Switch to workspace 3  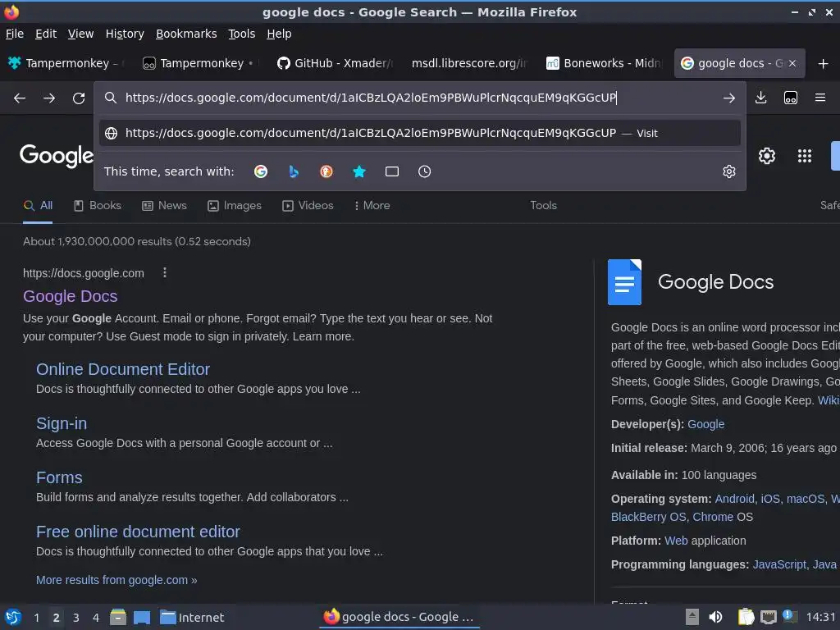[76, 618]
